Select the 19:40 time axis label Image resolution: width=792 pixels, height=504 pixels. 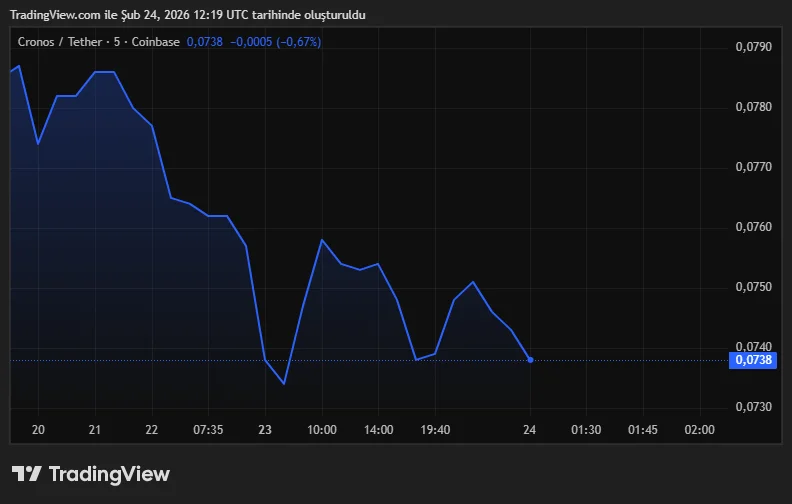pyautogui.click(x=435, y=430)
